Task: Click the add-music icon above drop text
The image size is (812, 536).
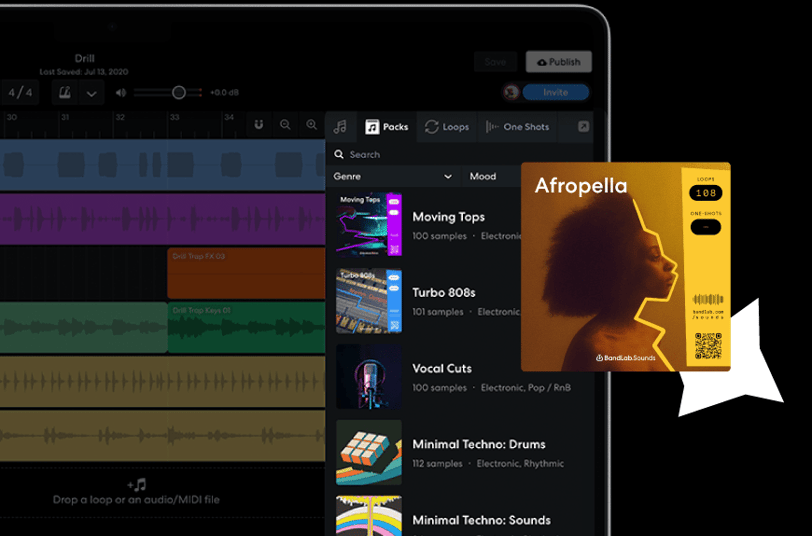Action: (x=137, y=485)
